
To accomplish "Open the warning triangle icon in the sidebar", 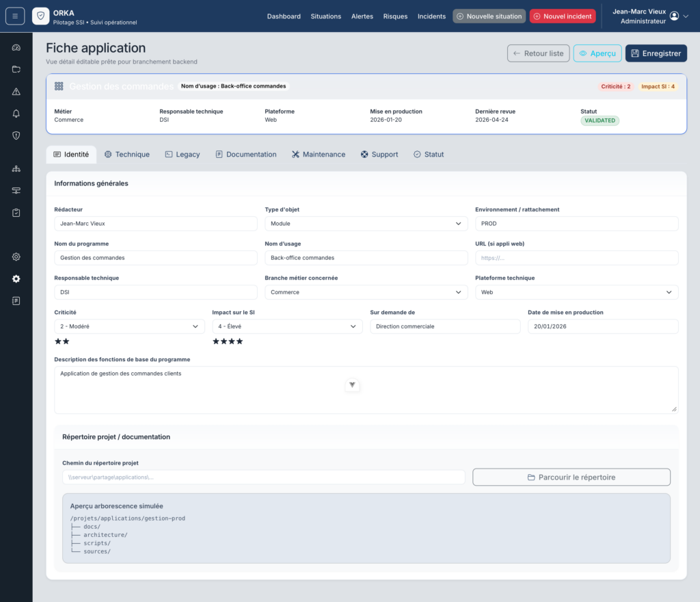I will (x=16, y=92).
